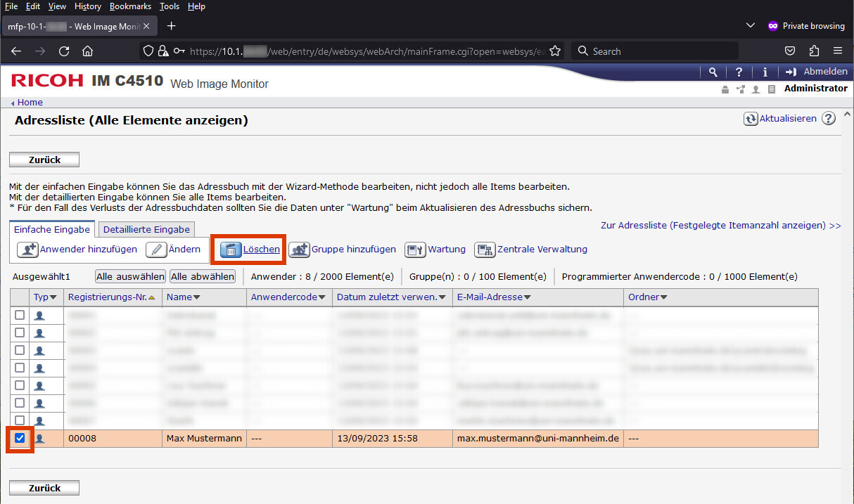
Task: Click the Wartung maintenance icon
Action: point(415,250)
